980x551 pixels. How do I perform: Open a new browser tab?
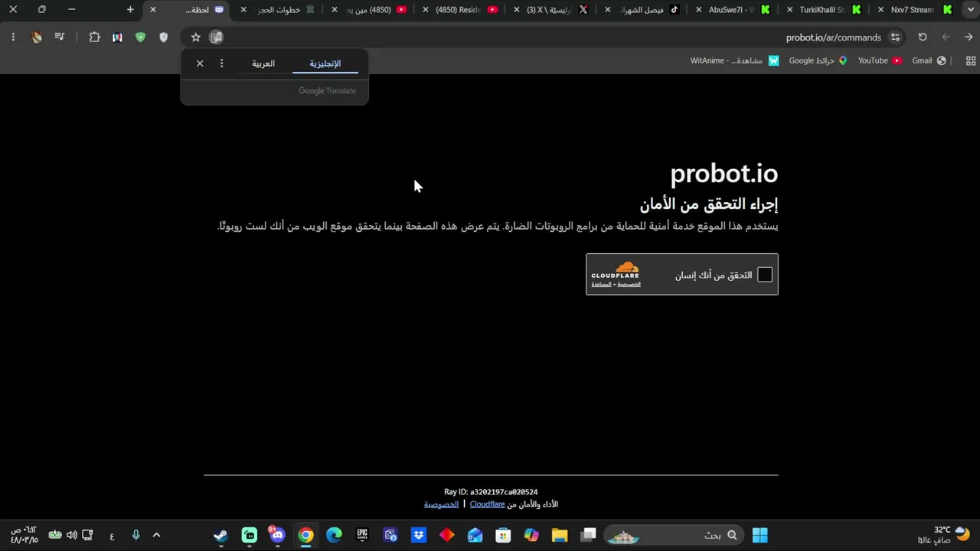click(x=130, y=9)
